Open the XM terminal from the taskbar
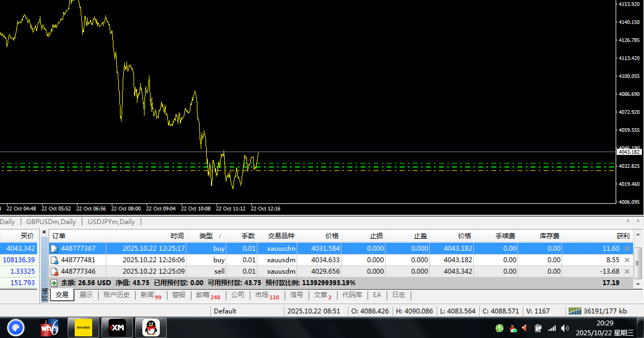Screen dimensions: 644x338 point(117,328)
